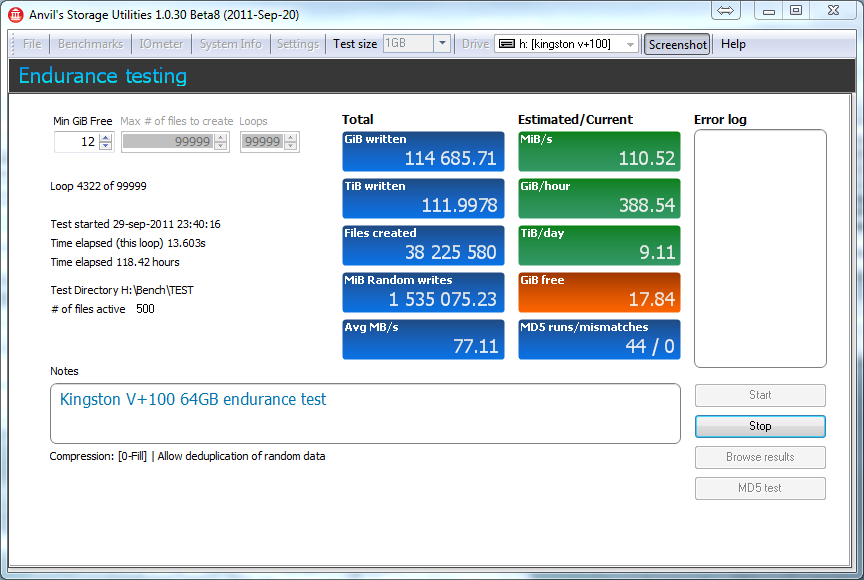Click the Error log list box

pyautogui.click(x=760, y=248)
